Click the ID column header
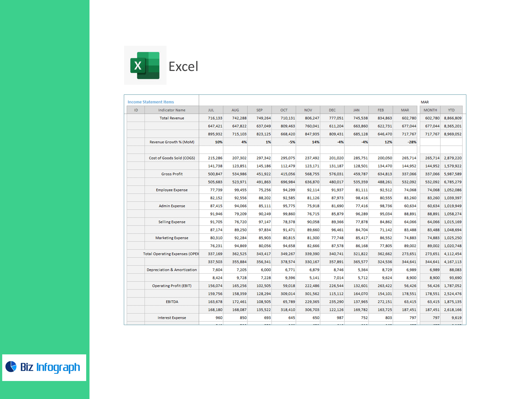This screenshot has width=532, height=399. [136, 110]
